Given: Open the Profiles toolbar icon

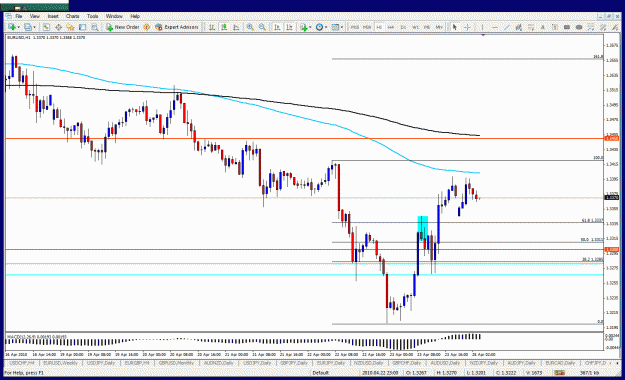Looking at the screenshot, I should coord(27,27).
